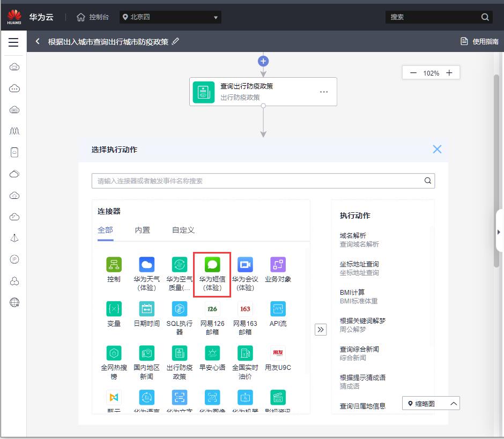This screenshot has height=439, width=504.
Task: Click the globe icon in left sidebar
Action: [14, 302]
